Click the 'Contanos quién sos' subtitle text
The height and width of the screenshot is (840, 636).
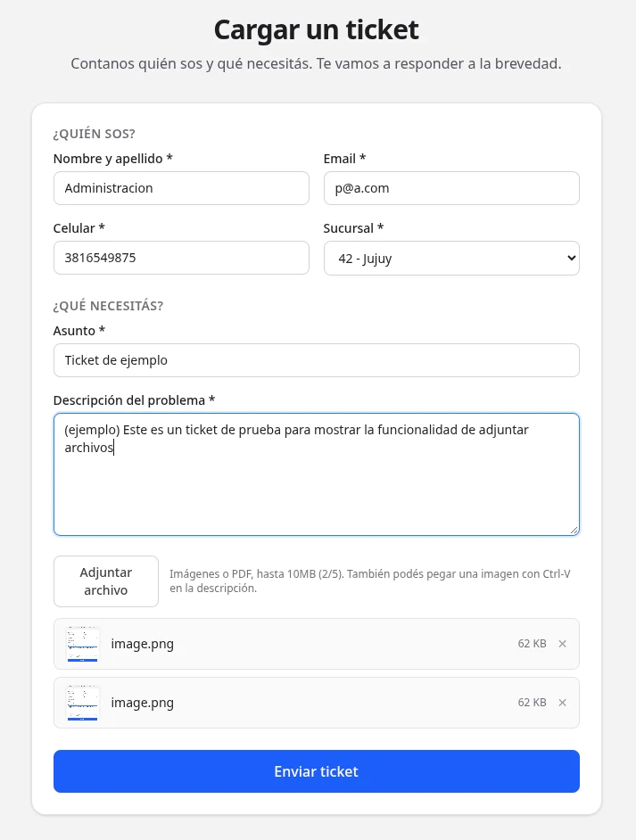coord(316,63)
